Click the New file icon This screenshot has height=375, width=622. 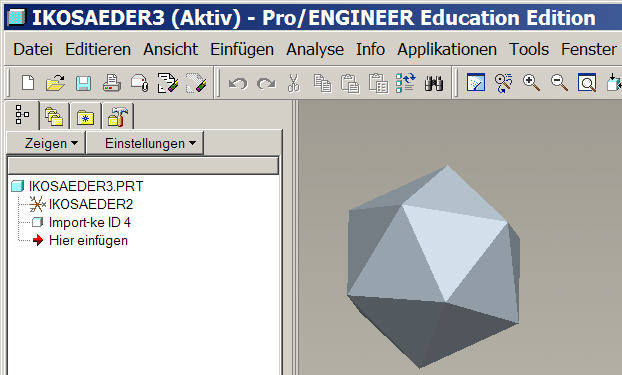[28, 83]
